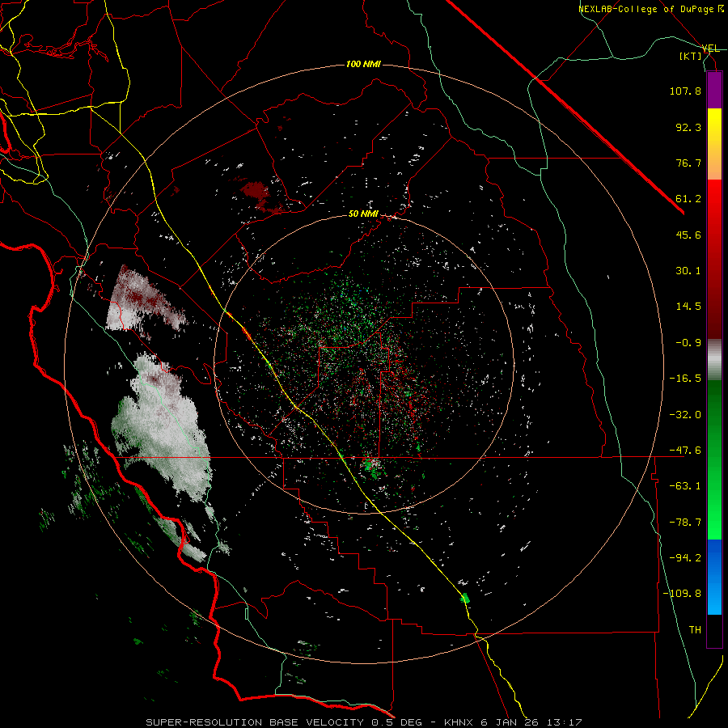
Task: Click the 14.5 legend value
Action: (x=688, y=307)
